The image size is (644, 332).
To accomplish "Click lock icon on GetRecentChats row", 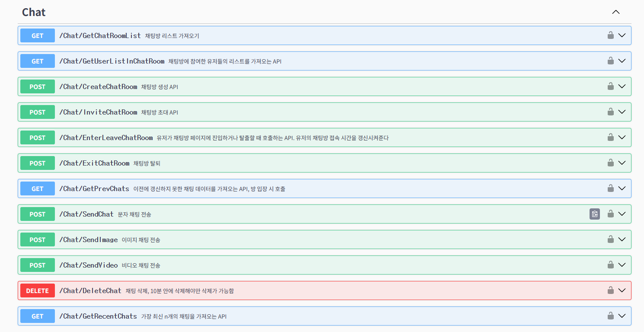I will (x=611, y=316).
